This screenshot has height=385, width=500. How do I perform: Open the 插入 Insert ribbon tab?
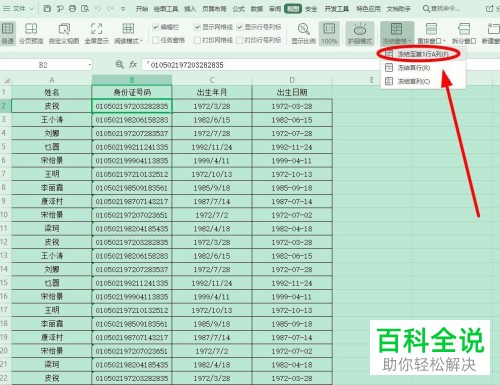point(190,9)
